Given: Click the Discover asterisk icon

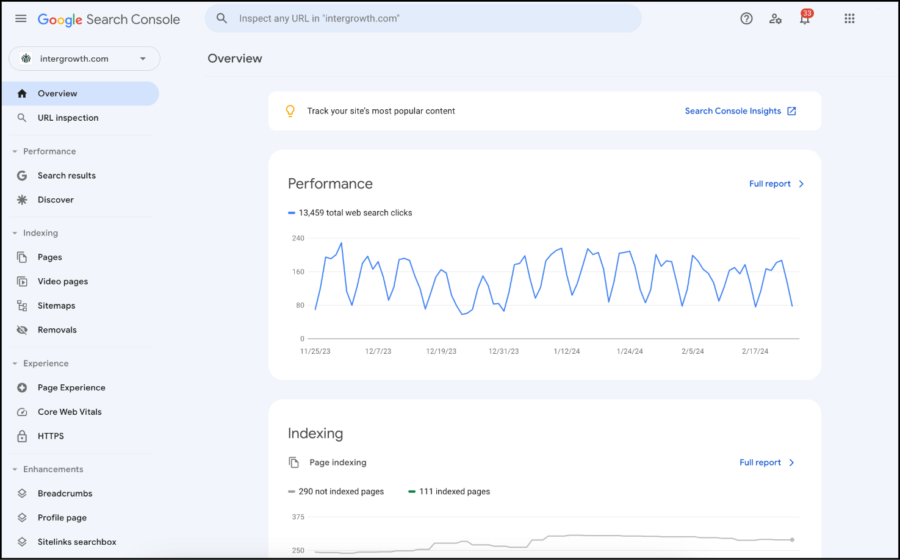Looking at the screenshot, I should coord(22,200).
